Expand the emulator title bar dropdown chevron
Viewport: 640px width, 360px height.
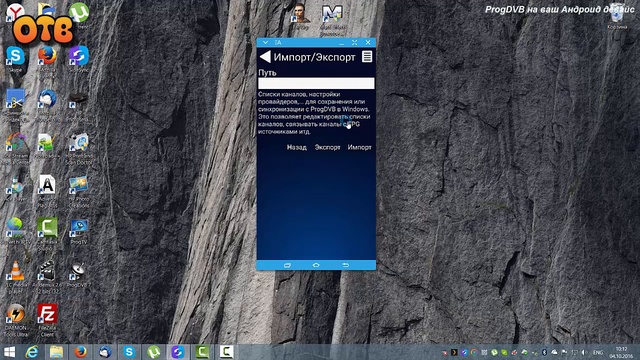coord(265,42)
